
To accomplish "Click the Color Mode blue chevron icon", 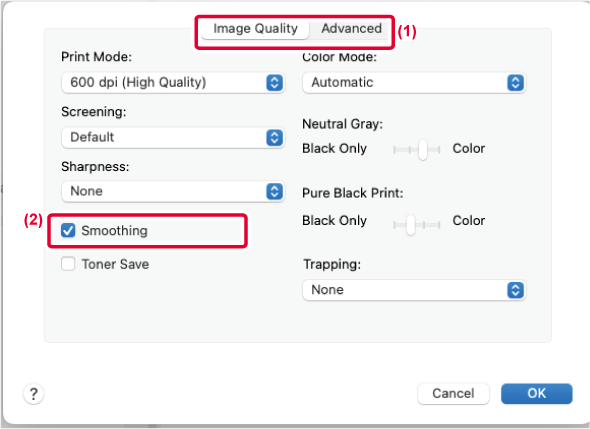I will pos(515,83).
